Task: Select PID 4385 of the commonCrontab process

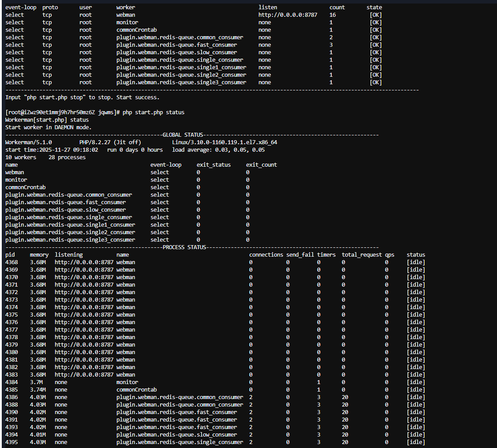Action: 11,390
